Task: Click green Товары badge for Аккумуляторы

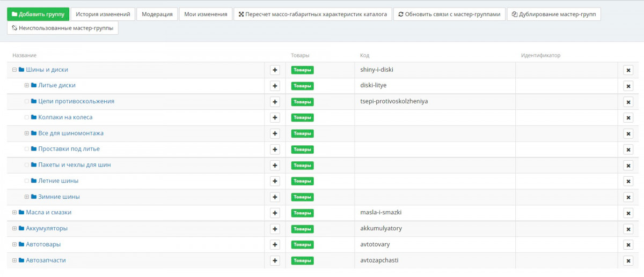Action: 302,229
